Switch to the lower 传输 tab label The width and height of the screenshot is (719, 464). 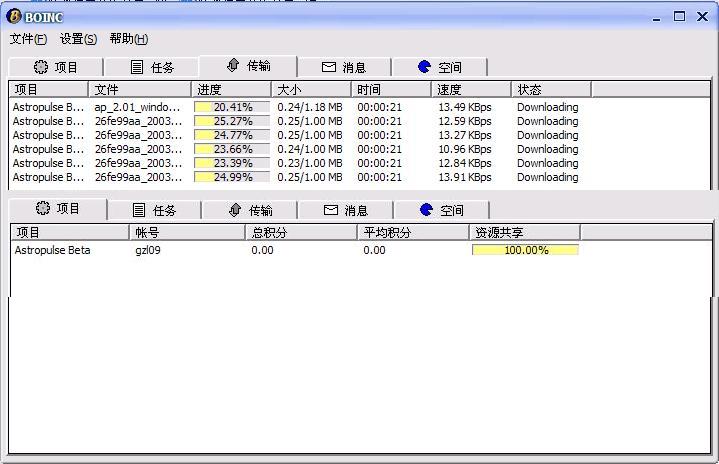(x=261, y=210)
